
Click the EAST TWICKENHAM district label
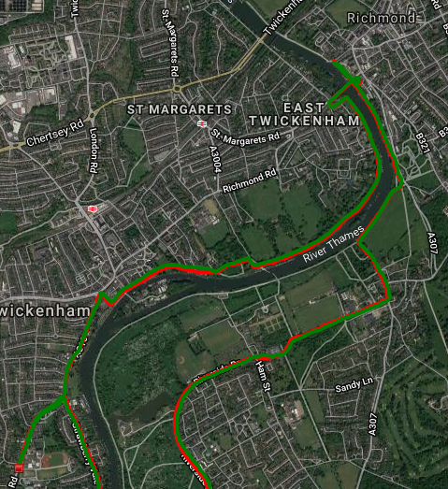[x=304, y=115]
